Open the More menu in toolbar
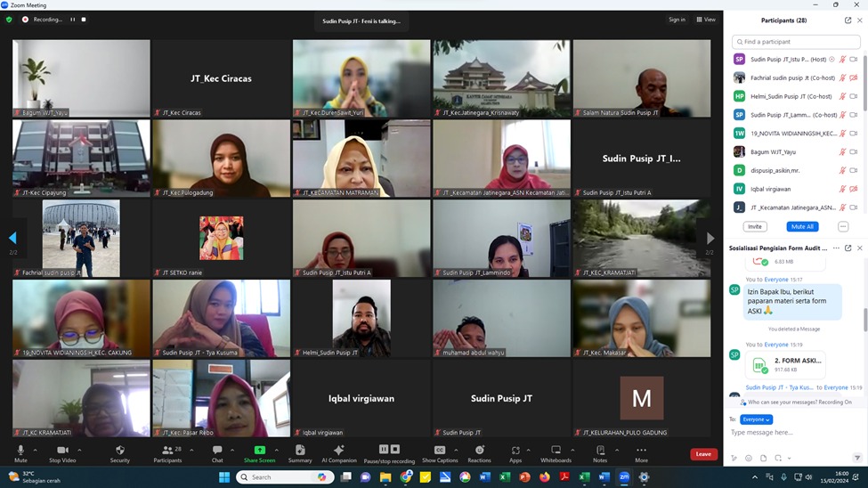This screenshot has height=488, width=868. click(x=641, y=451)
